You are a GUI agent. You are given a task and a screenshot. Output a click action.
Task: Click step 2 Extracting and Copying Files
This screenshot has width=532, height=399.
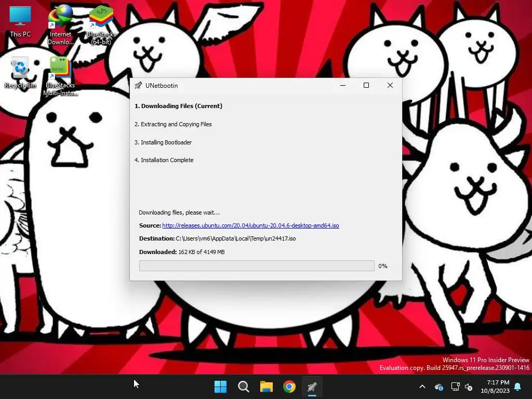[x=173, y=124]
